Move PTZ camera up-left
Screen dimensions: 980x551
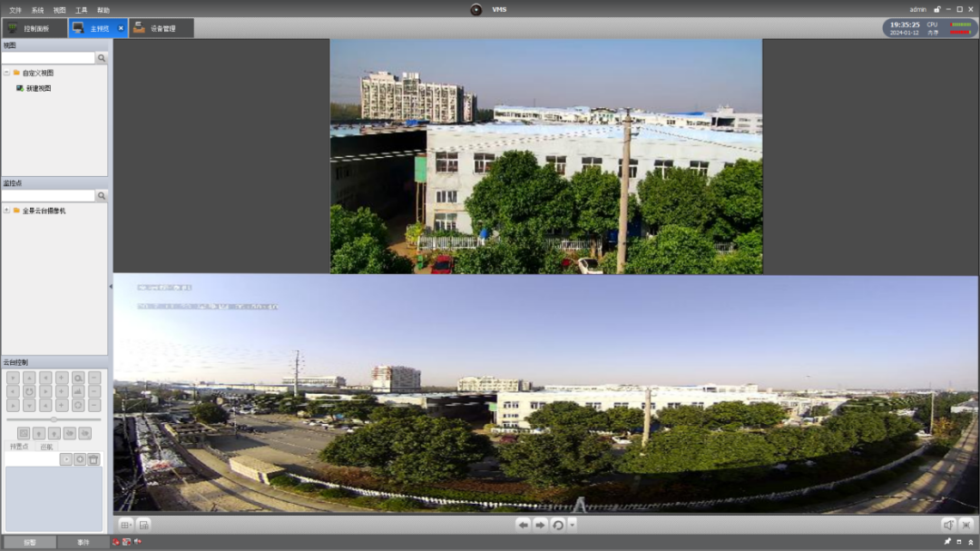tap(13, 378)
